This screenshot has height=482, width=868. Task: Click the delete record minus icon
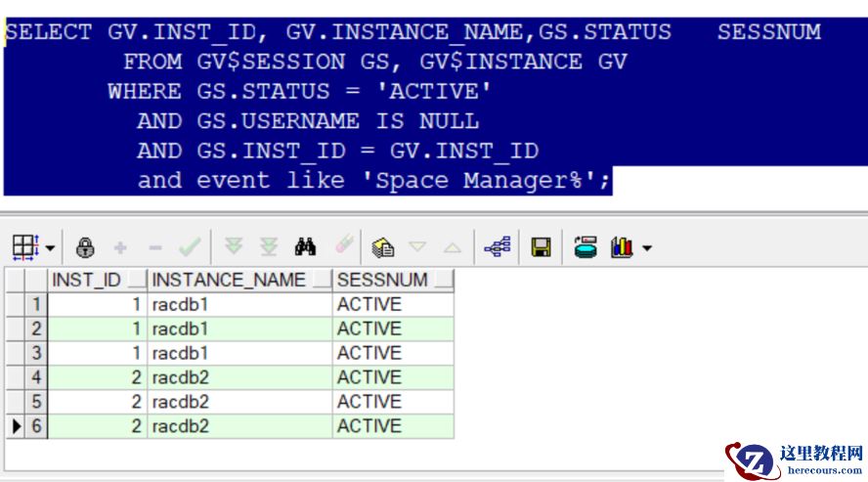pos(155,247)
